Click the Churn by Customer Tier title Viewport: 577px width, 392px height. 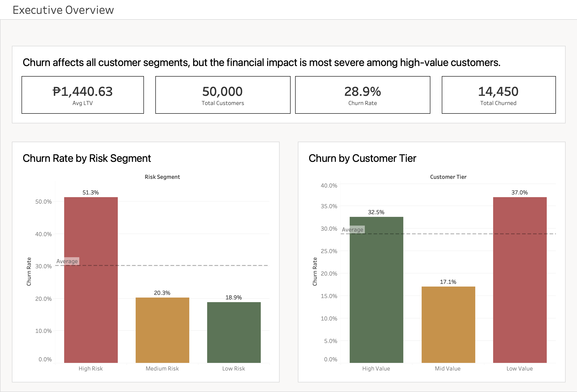tap(362, 158)
